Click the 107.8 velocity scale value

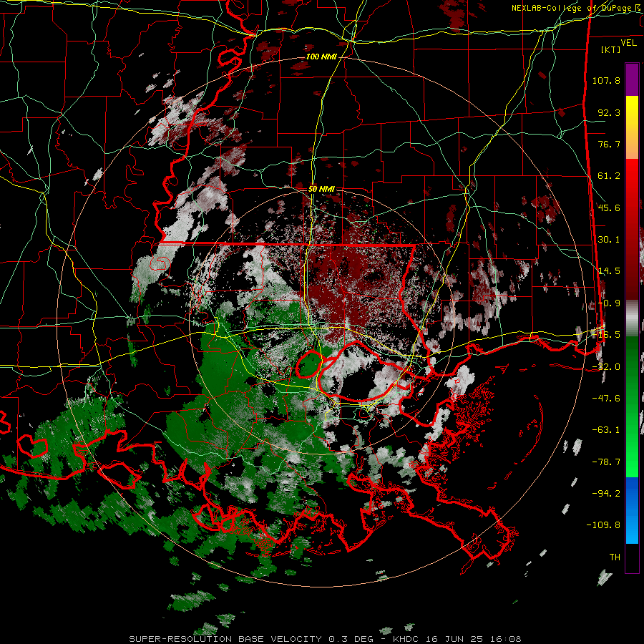coord(606,80)
